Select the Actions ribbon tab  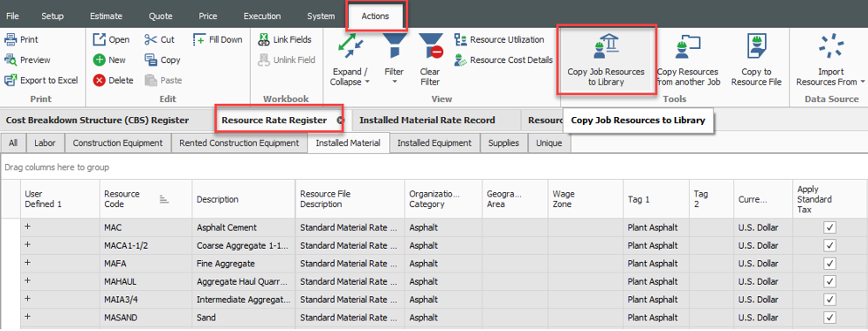375,16
